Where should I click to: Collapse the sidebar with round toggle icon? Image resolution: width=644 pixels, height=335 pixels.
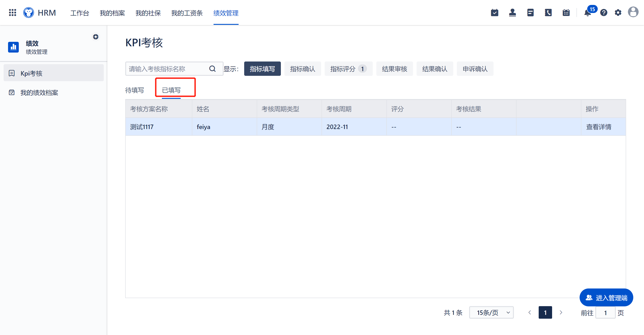click(96, 37)
